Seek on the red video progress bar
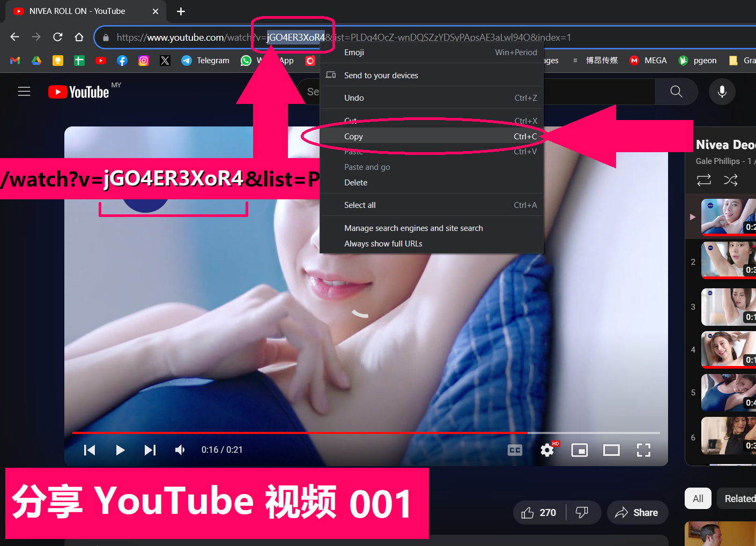756x546 pixels. 366,432
